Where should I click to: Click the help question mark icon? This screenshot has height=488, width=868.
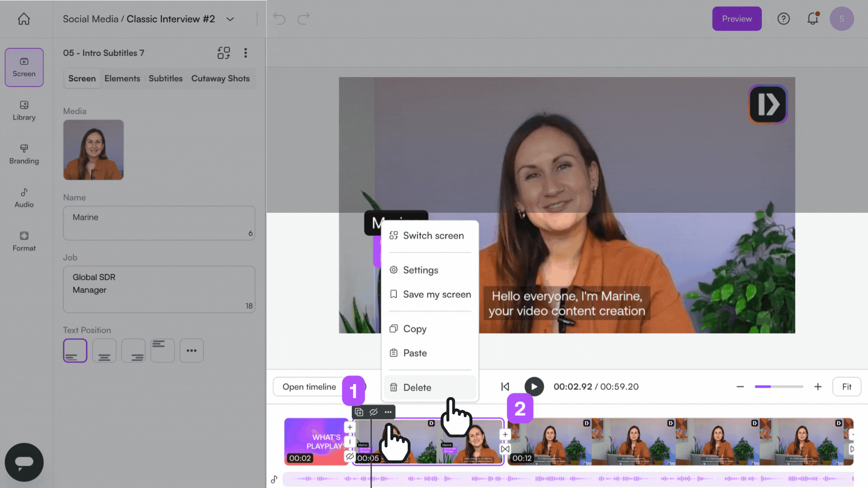(x=783, y=19)
